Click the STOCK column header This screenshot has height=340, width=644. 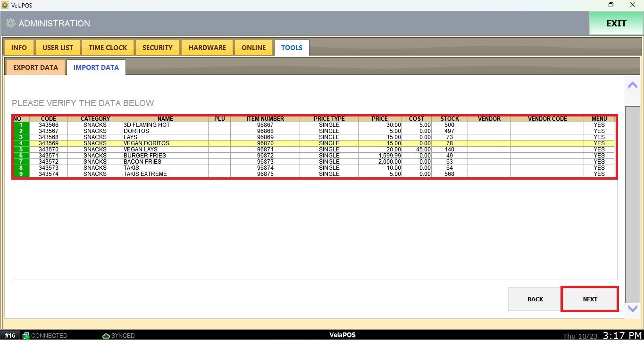[x=449, y=119]
